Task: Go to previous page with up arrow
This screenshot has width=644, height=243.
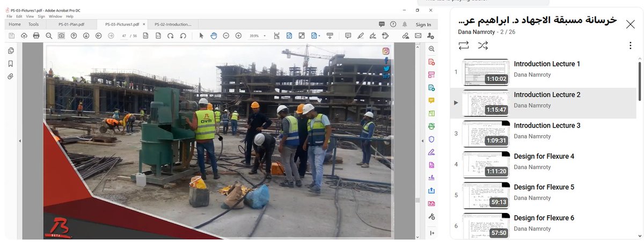Action: 74,35
